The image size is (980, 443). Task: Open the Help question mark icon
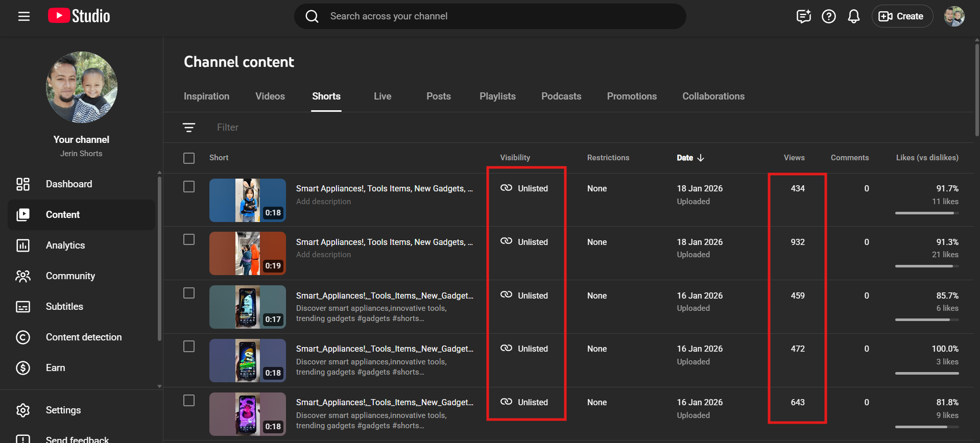828,16
